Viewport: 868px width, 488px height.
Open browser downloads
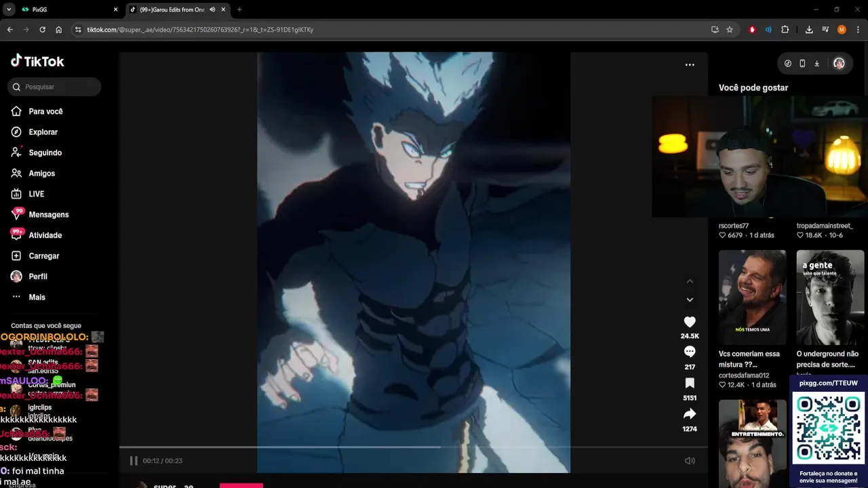[x=809, y=30]
